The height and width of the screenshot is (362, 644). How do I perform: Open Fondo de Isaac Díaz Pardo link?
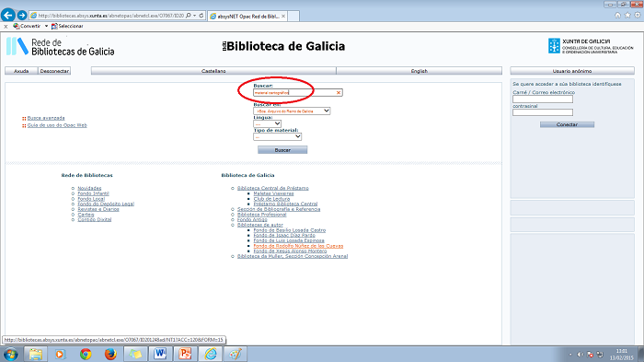pos(284,235)
